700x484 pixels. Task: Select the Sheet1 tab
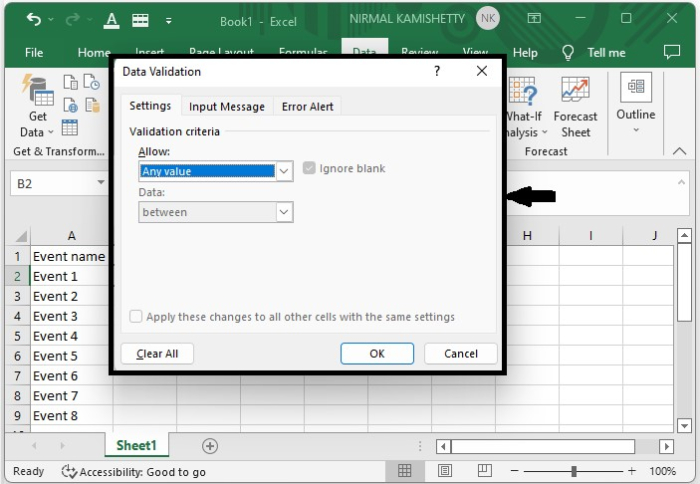pos(137,445)
